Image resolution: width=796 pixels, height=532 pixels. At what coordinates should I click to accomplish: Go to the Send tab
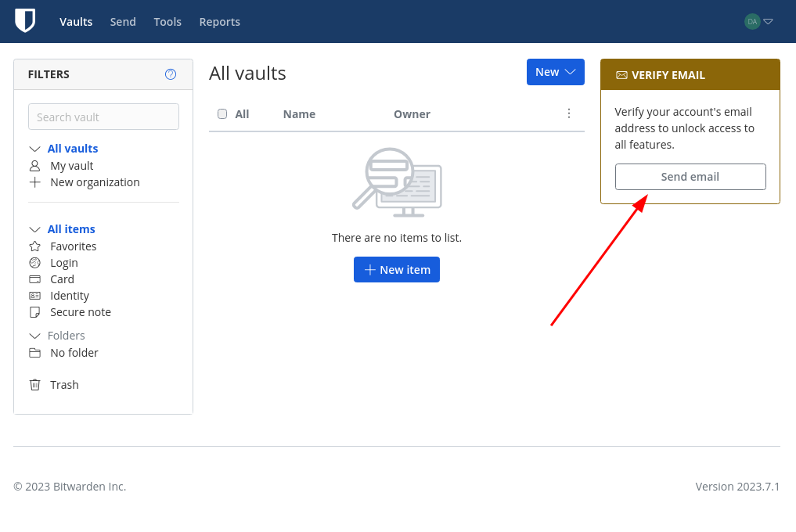123,22
